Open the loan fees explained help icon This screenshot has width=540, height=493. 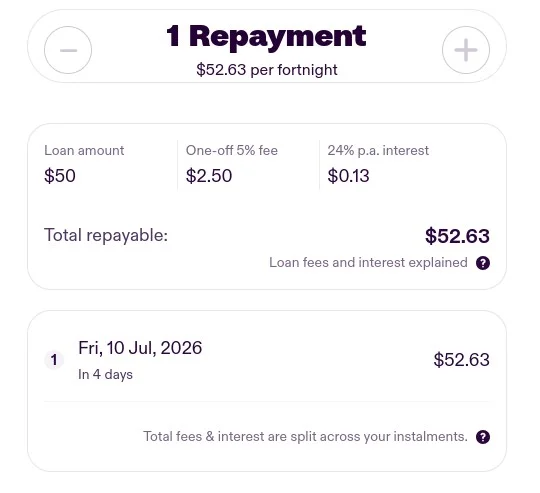tap(483, 263)
